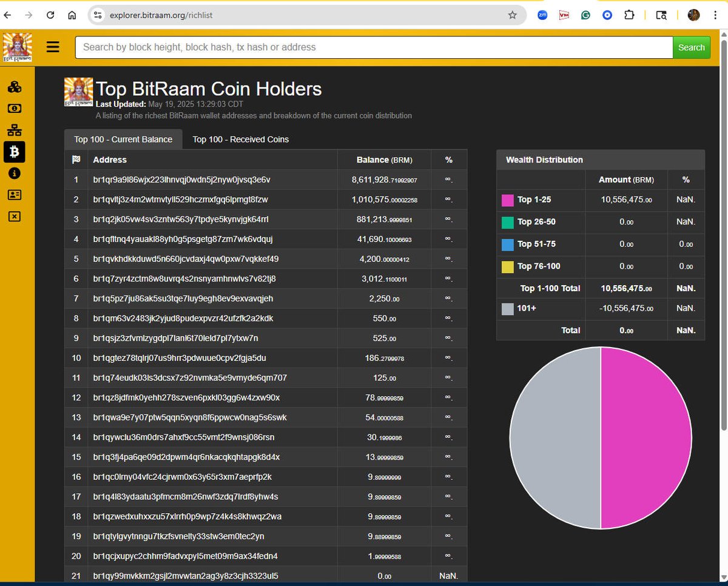Screen dimensions: 728x586
Task: Open the Extensions puzzle piece menu
Action: (x=629, y=15)
